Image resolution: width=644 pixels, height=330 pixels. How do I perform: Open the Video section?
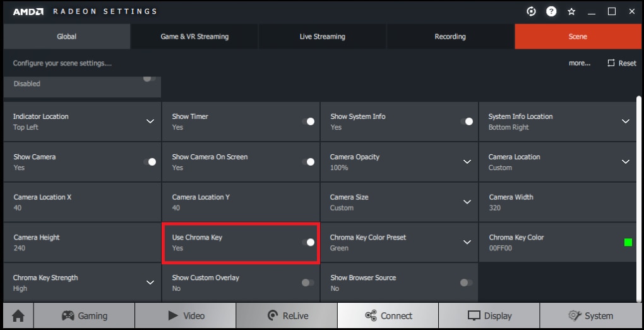(x=186, y=315)
